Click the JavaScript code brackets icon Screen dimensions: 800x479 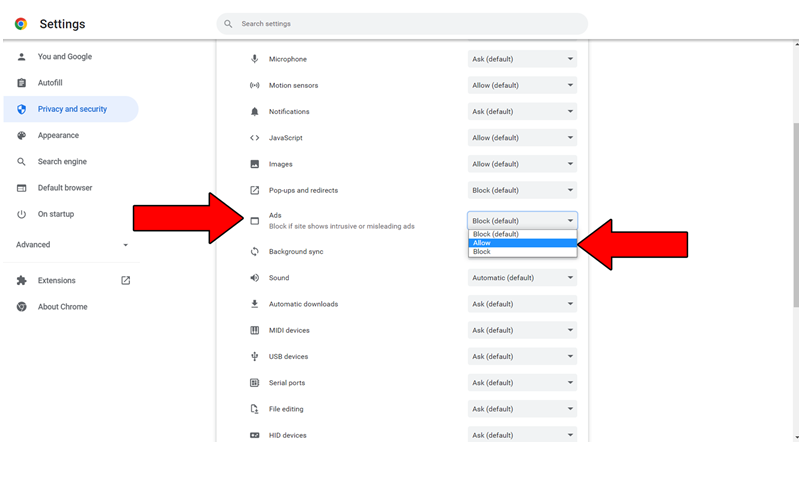(254, 138)
